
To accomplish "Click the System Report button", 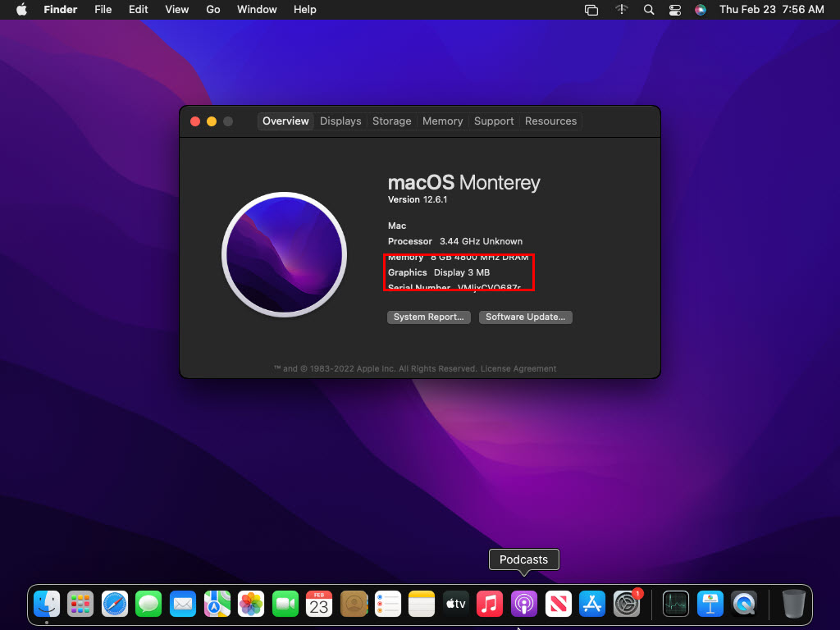I will click(428, 317).
